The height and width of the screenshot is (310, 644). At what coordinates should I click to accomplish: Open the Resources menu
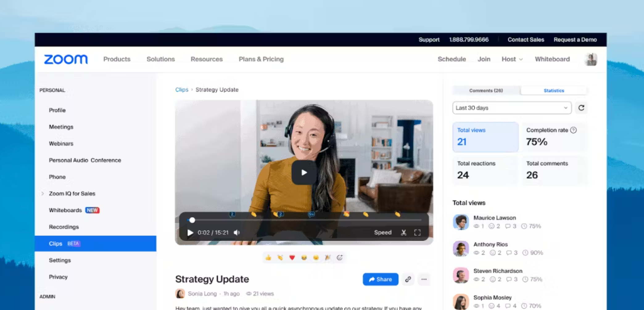207,59
